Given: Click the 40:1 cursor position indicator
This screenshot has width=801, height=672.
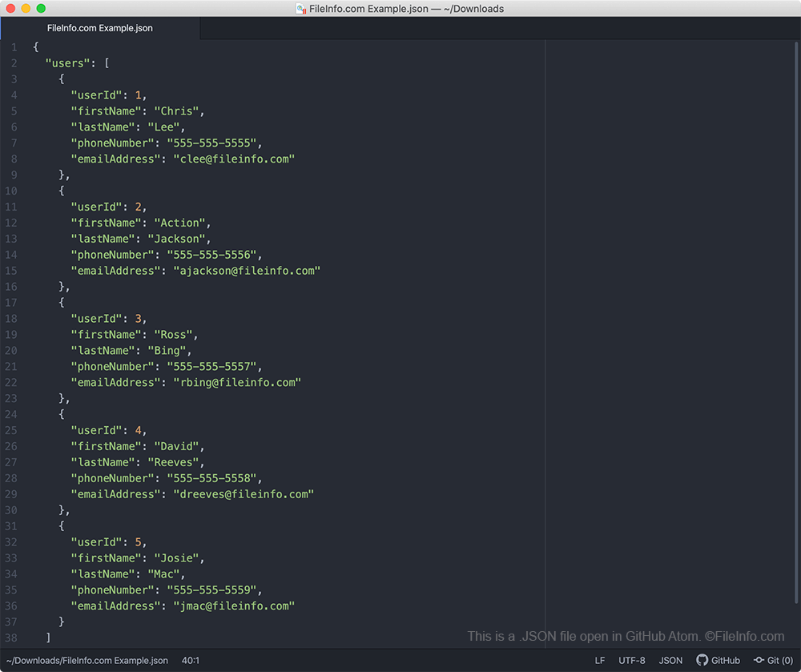Looking at the screenshot, I should pyautogui.click(x=191, y=661).
